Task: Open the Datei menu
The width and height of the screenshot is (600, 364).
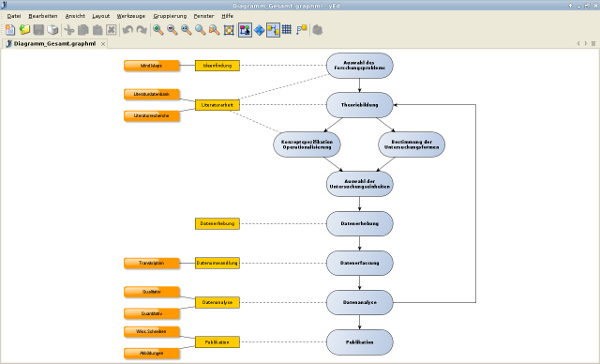Action: [x=14, y=16]
